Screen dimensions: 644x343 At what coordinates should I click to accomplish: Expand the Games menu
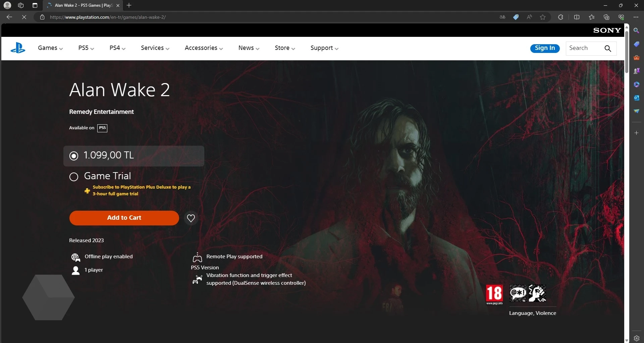[50, 48]
